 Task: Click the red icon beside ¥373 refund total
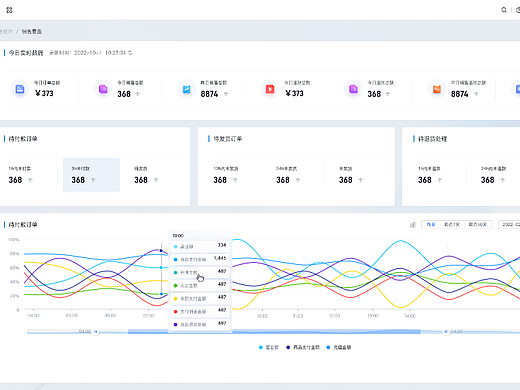[x=270, y=89]
